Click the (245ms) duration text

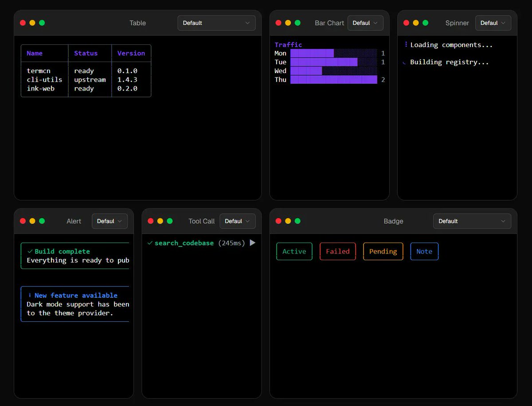tap(231, 243)
